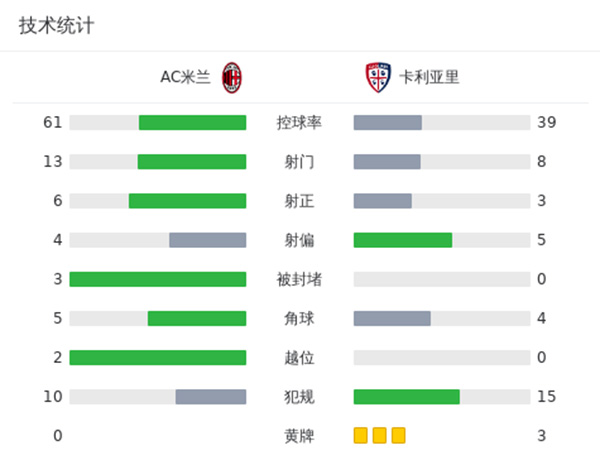The height and width of the screenshot is (455, 600).
Task: Click the third yellow card icon
Action: [398, 435]
